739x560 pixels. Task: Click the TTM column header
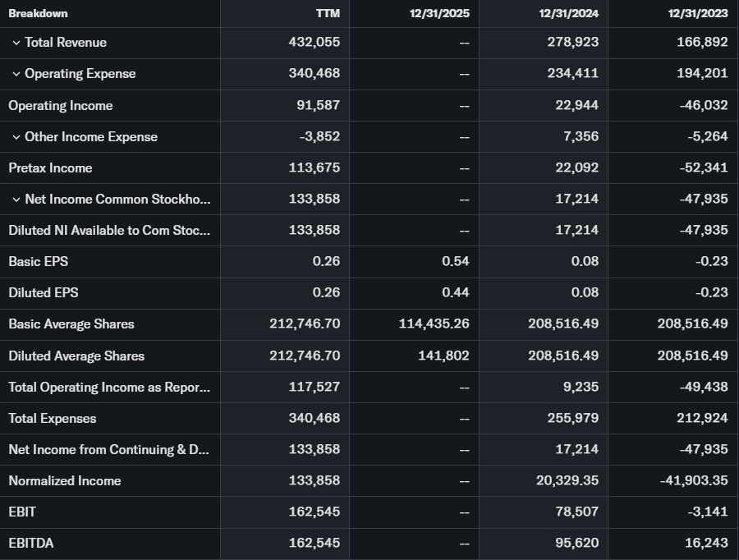coord(328,13)
